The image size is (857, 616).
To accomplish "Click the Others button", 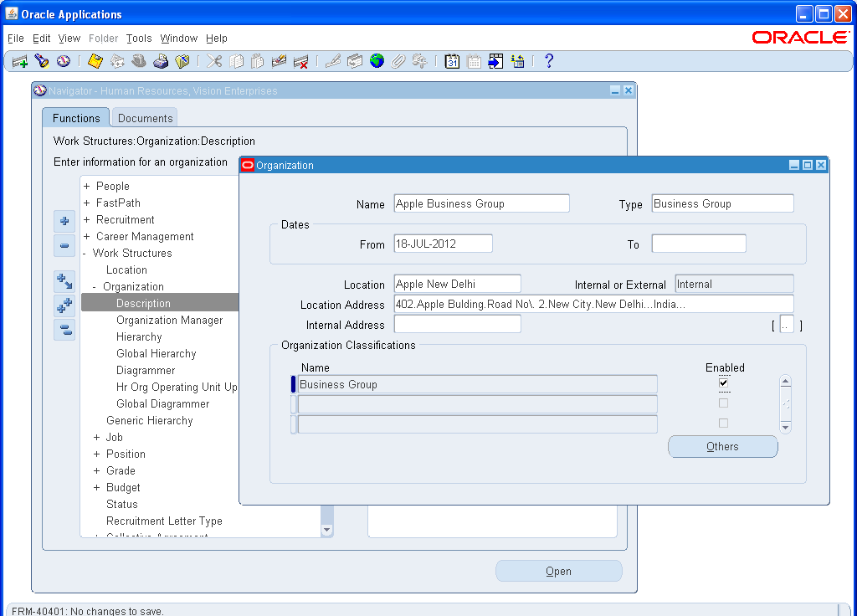I will click(722, 446).
